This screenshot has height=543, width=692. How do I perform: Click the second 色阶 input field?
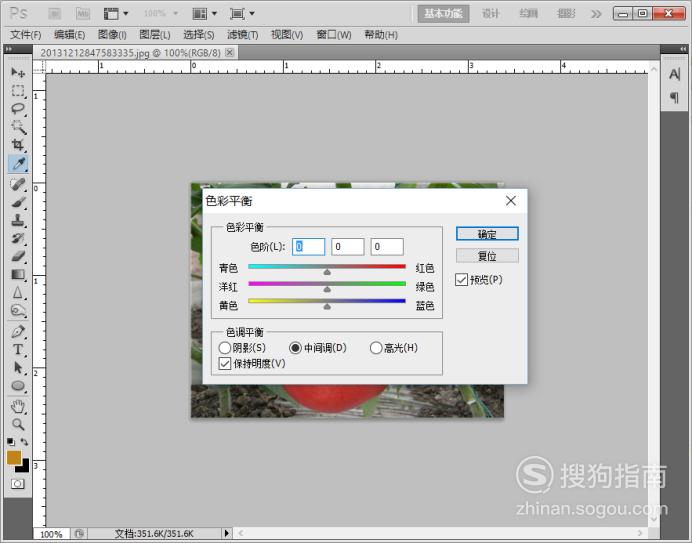pos(348,247)
